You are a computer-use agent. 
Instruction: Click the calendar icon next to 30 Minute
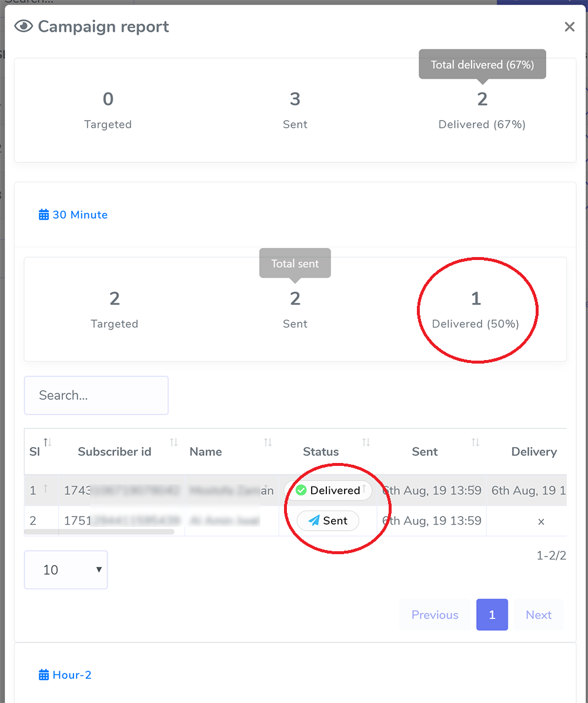tap(44, 214)
